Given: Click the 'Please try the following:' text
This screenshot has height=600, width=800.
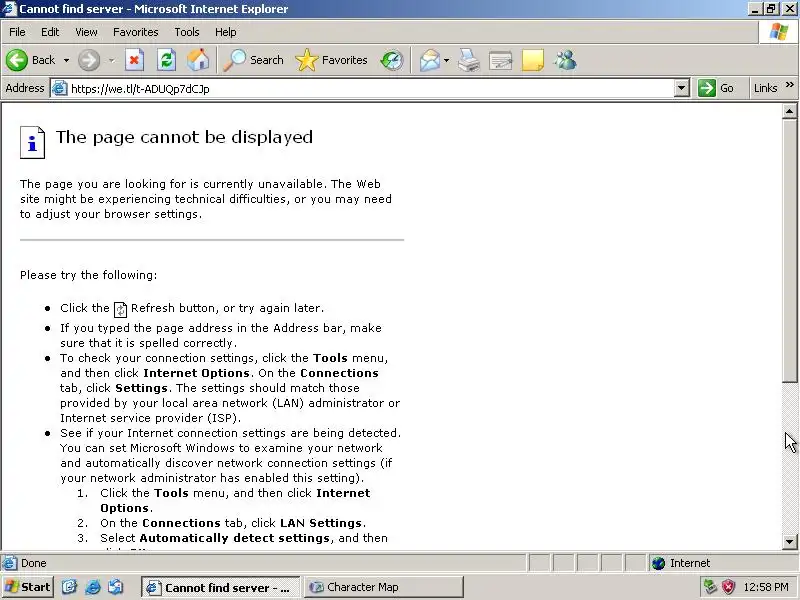Looking at the screenshot, I should coord(88,275).
